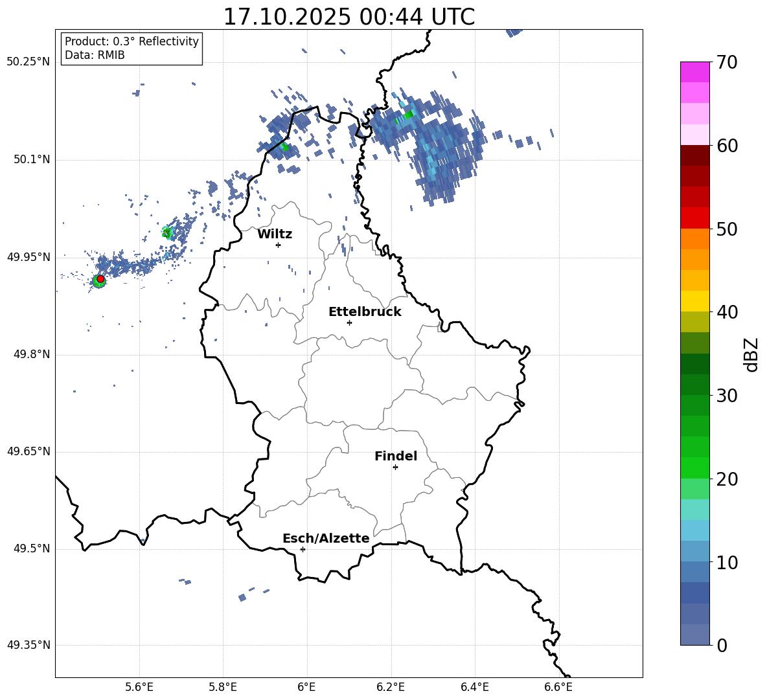Click the 50 value on the colorbar
Screen dimensions: 767x700
click(x=727, y=229)
